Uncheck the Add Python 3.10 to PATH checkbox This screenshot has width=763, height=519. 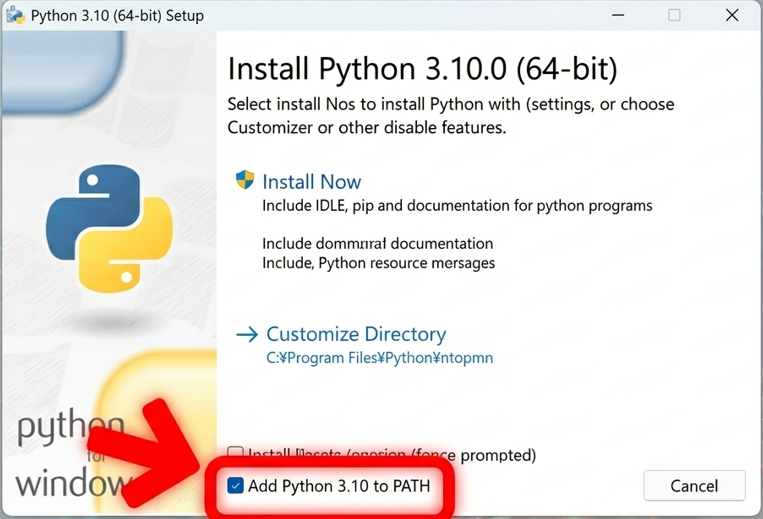tap(235, 486)
